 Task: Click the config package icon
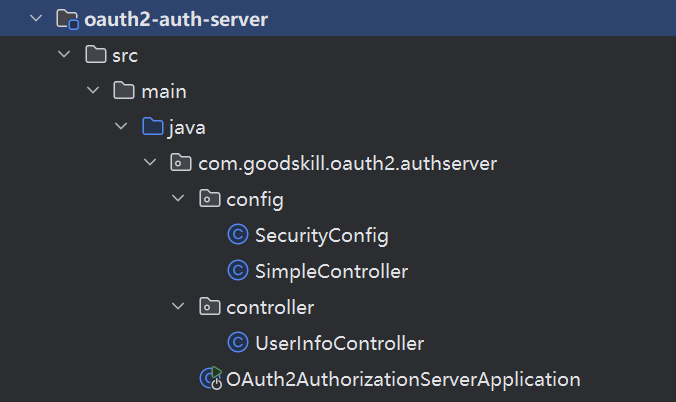[x=209, y=199]
